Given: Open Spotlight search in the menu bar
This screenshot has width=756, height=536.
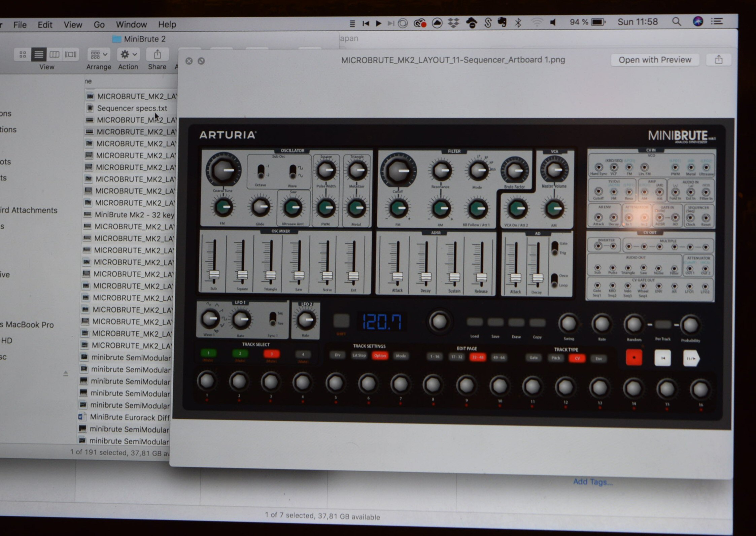Looking at the screenshot, I should [677, 22].
